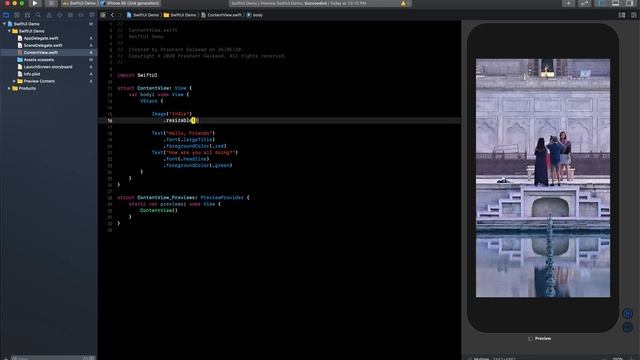Click the 'struct ContentView: View {' line
640x360 pixels.
coord(154,88)
